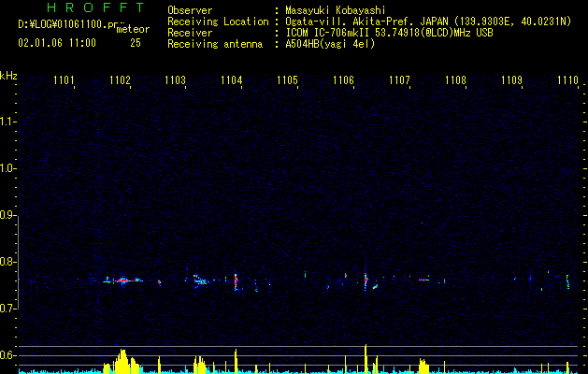This screenshot has width=588, height=374.
Task: Select the name Masayuki Kobayashi
Action: coord(336,10)
